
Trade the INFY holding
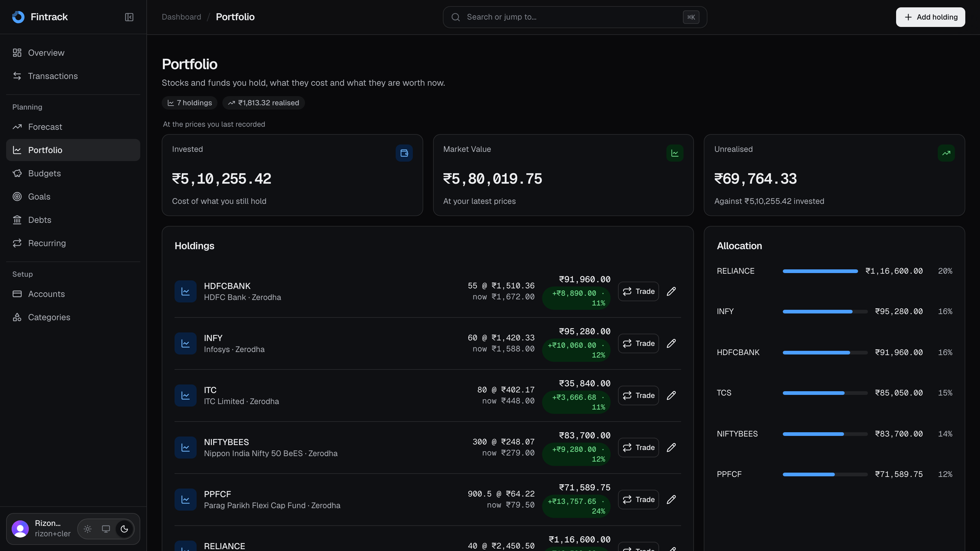[638, 344]
